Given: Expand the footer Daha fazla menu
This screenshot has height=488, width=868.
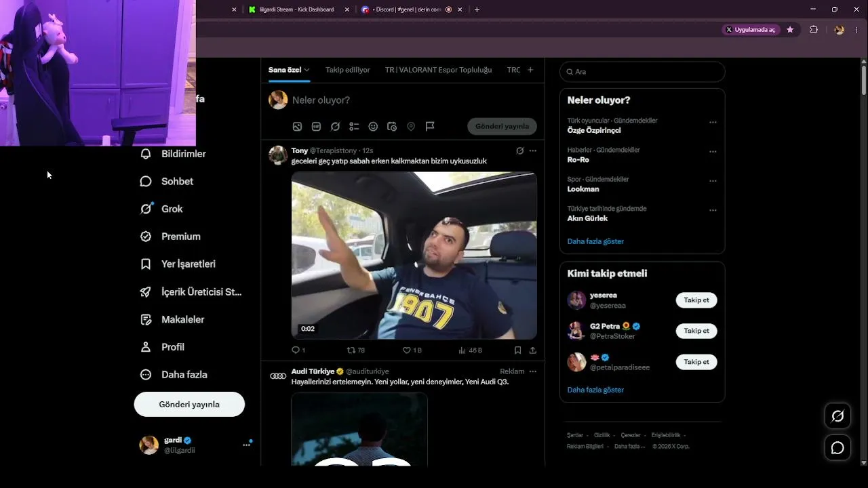Looking at the screenshot, I should [x=629, y=447].
